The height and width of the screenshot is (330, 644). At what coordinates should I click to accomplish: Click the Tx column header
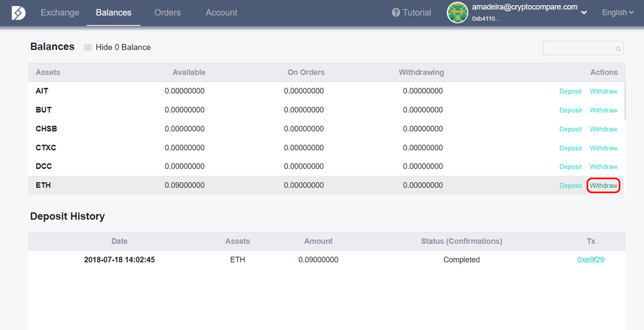click(591, 241)
